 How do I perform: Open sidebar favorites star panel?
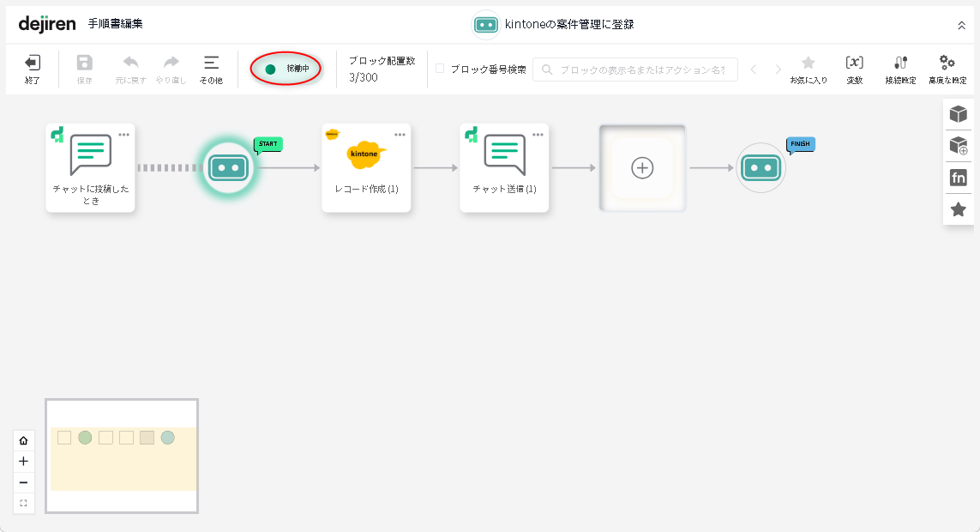[x=958, y=209]
